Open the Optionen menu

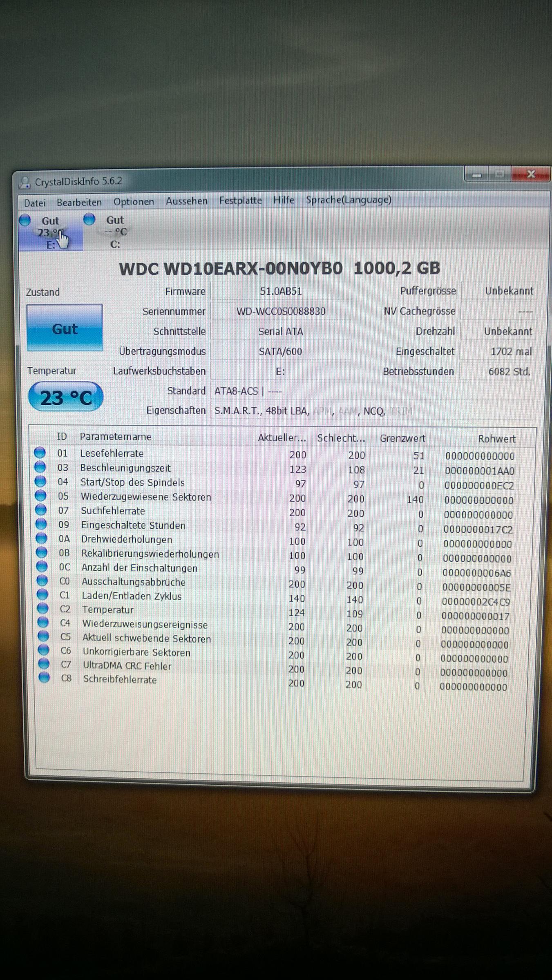[134, 202]
